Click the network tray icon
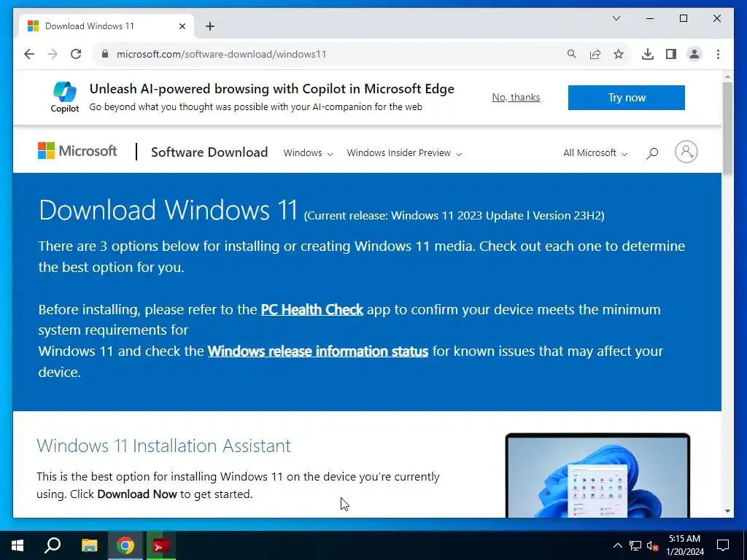The height and width of the screenshot is (560, 747). [x=635, y=545]
